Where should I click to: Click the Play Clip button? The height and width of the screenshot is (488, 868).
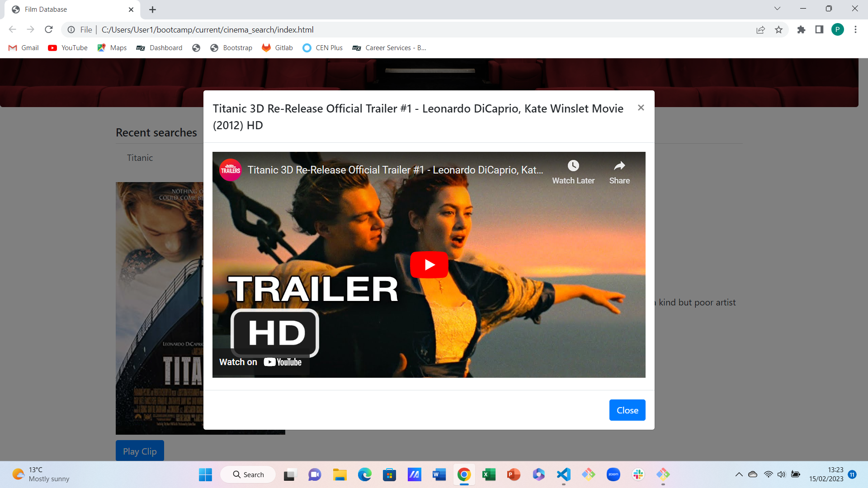click(x=140, y=451)
